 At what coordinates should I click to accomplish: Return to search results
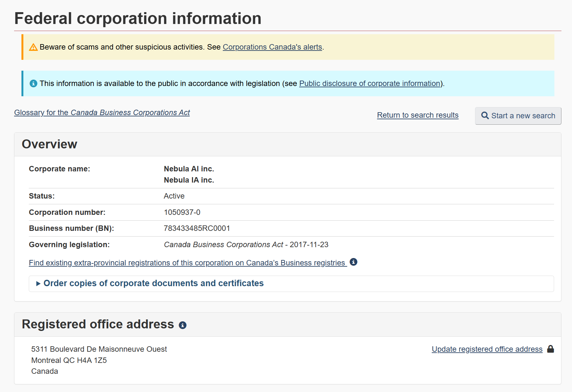[x=418, y=115]
